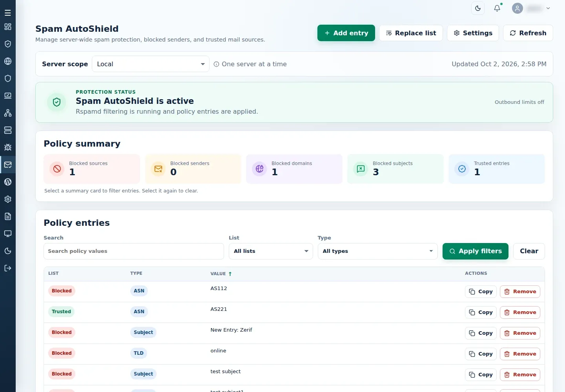Copy the online TLD entry
565x392 pixels.
point(481,354)
